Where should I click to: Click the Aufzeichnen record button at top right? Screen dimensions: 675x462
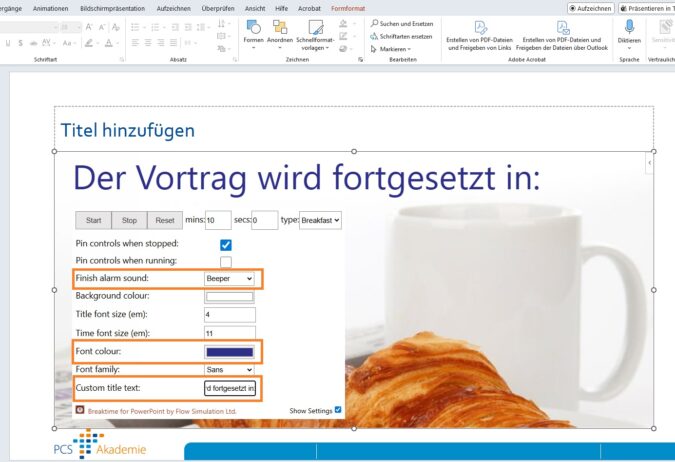[x=591, y=8]
